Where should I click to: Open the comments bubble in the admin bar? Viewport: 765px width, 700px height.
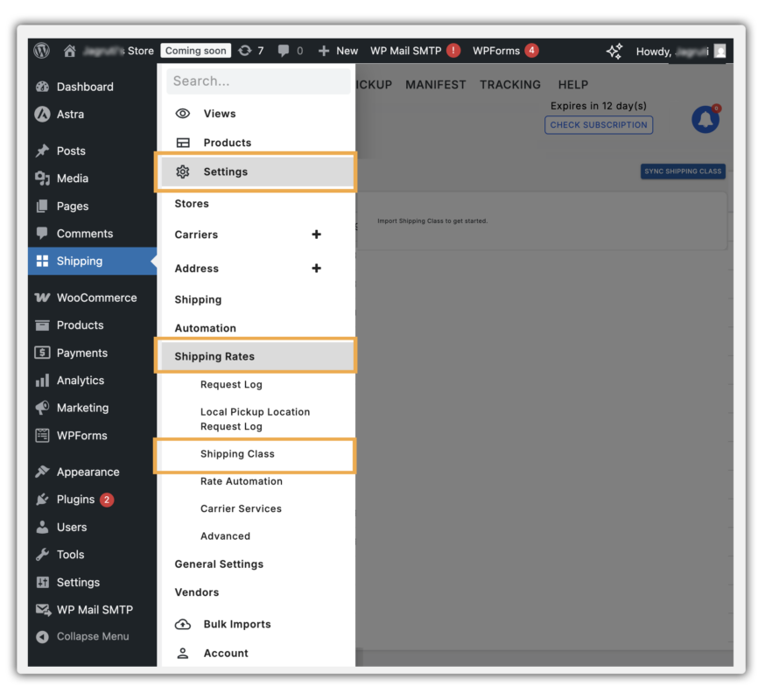290,51
